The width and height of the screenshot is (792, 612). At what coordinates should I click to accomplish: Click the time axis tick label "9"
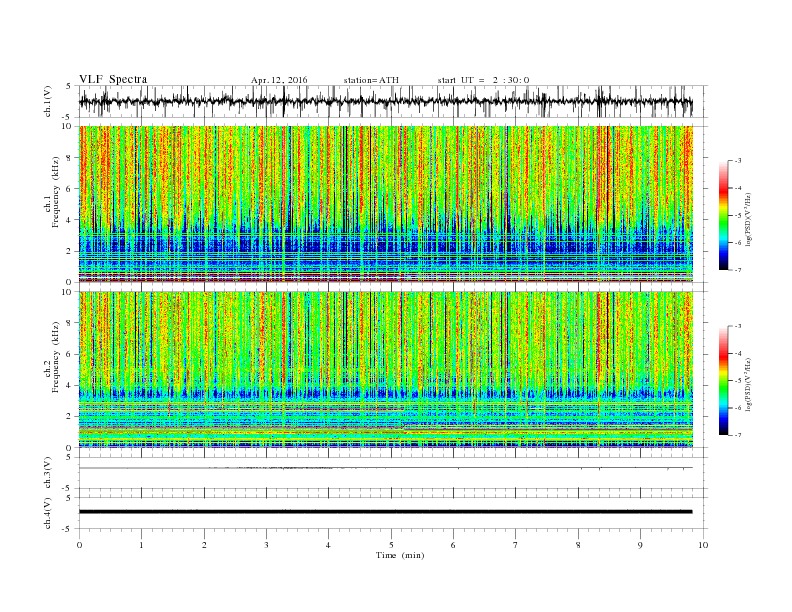640,545
